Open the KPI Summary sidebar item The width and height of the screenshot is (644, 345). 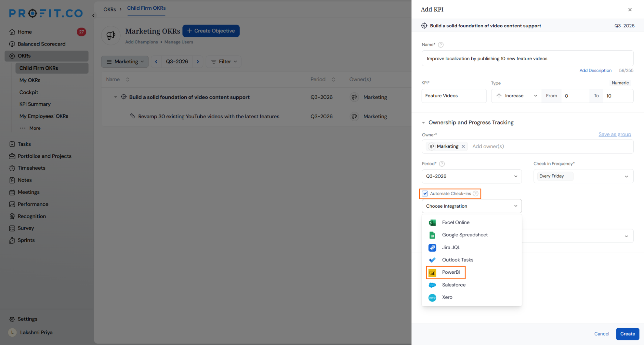(35, 104)
